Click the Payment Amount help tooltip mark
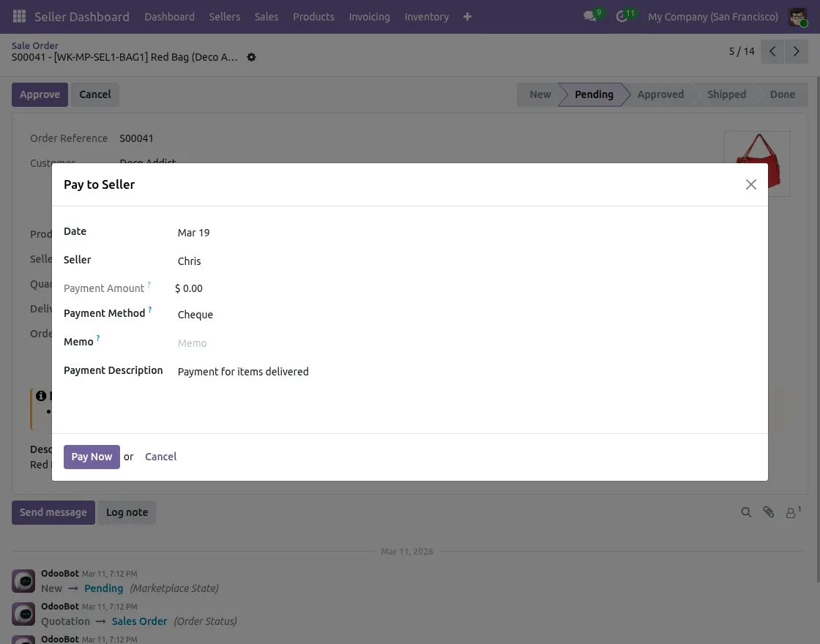The image size is (820, 644). (x=149, y=285)
